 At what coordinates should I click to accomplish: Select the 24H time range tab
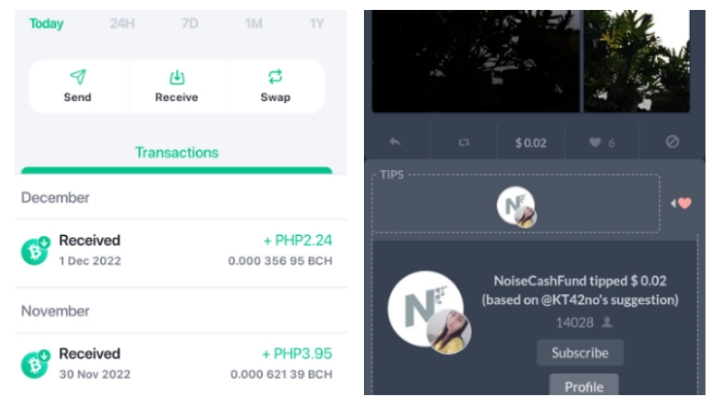tap(122, 23)
